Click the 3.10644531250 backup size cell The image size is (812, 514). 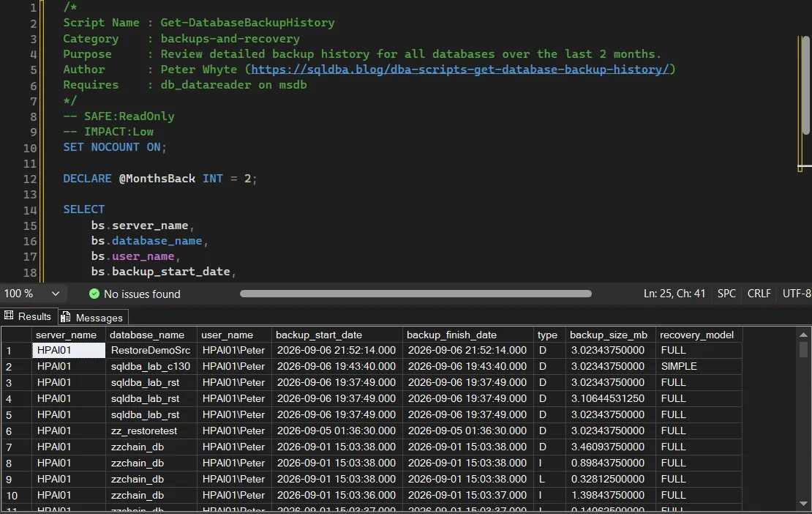click(611, 398)
